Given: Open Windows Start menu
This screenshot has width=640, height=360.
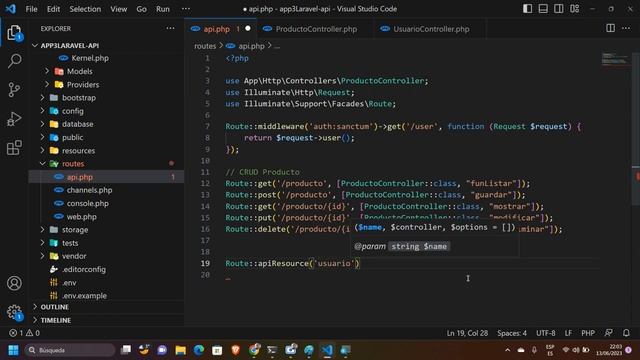Looking at the screenshot, I should point(13,350).
